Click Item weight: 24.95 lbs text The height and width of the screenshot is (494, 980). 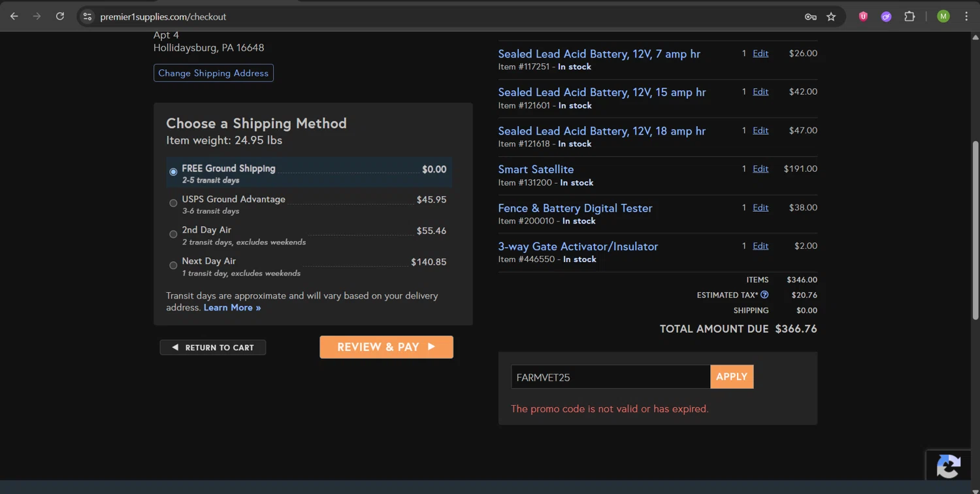[x=224, y=140]
